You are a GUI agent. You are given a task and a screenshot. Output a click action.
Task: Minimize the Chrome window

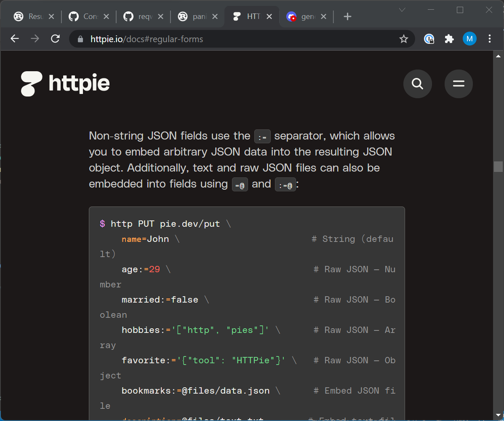(x=431, y=10)
